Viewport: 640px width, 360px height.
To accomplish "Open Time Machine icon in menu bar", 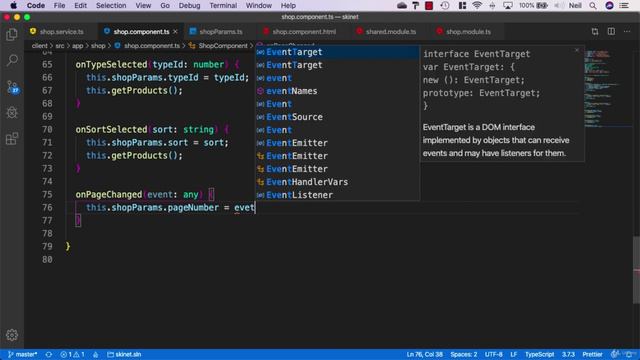I will (x=445, y=6).
